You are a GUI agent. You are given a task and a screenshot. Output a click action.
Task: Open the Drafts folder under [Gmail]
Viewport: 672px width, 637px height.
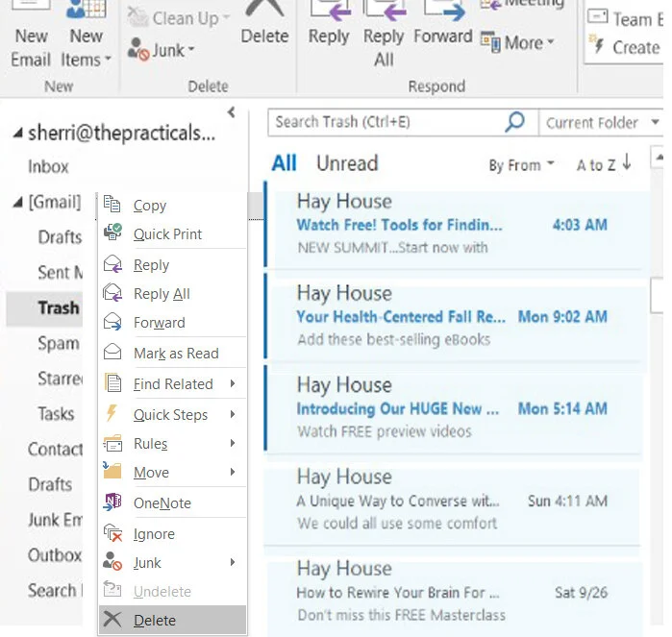pyautogui.click(x=60, y=237)
